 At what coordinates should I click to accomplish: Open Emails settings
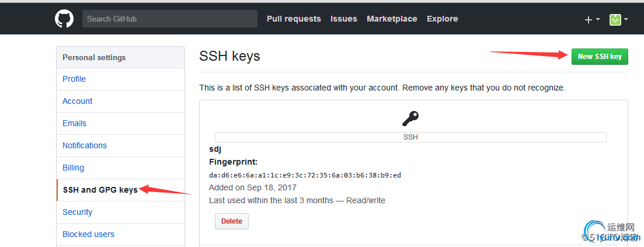click(x=120, y=123)
